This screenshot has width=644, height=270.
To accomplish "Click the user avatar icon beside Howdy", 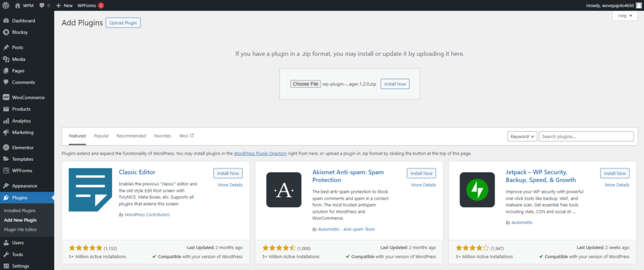I will click(x=638, y=6).
